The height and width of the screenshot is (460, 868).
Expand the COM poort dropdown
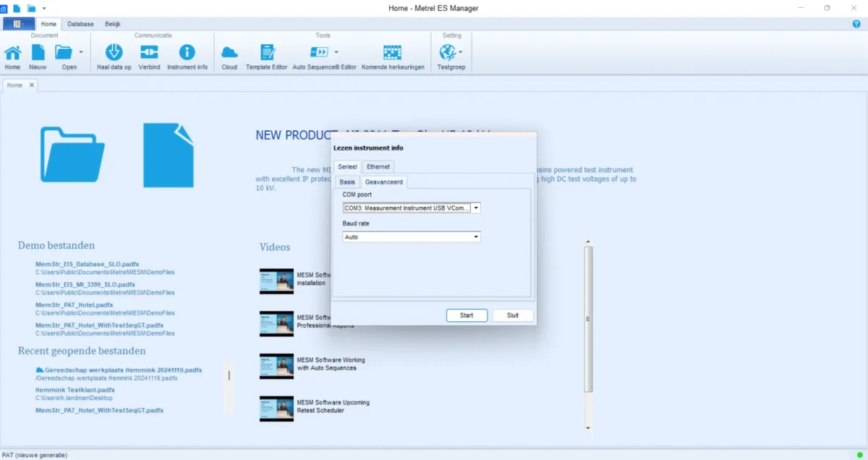tap(476, 208)
